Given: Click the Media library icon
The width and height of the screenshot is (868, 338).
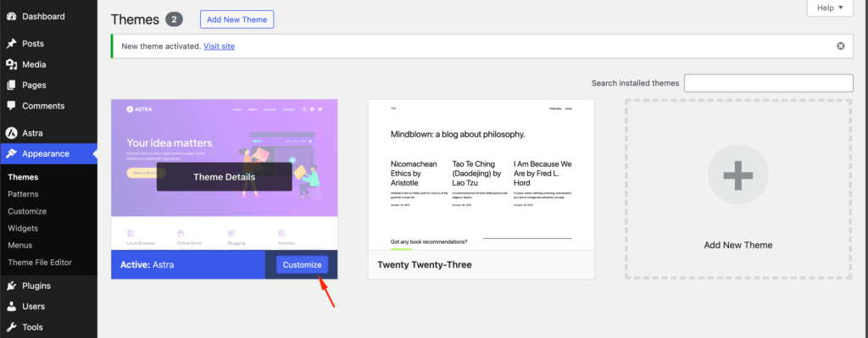Looking at the screenshot, I should pyautogui.click(x=11, y=64).
